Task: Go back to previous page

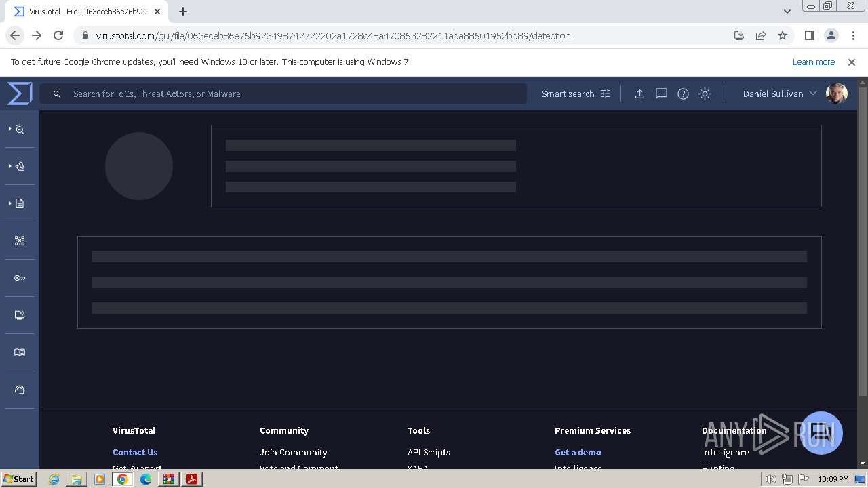Action: click(x=15, y=35)
